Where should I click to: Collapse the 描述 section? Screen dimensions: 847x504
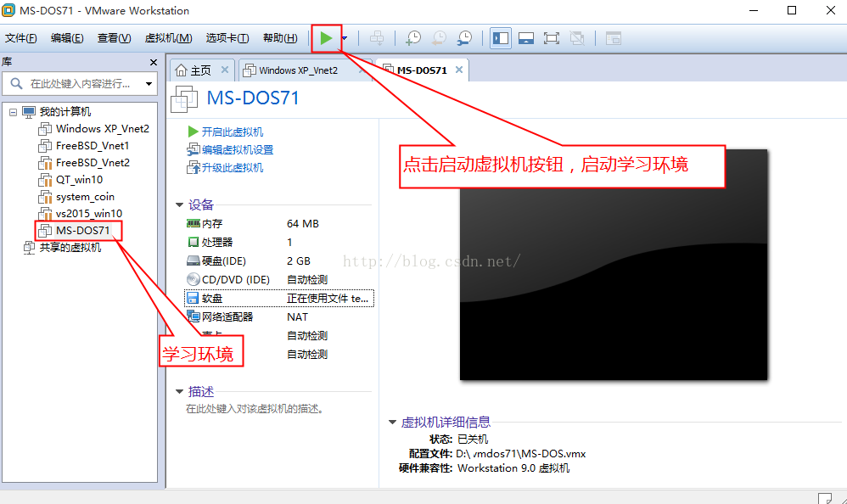coord(179,392)
